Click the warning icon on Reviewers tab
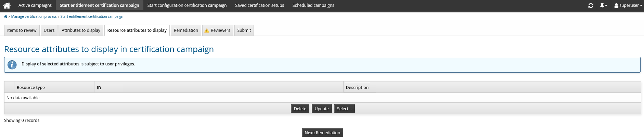This screenshot has width=644, height=138. (x=207, y=31)
